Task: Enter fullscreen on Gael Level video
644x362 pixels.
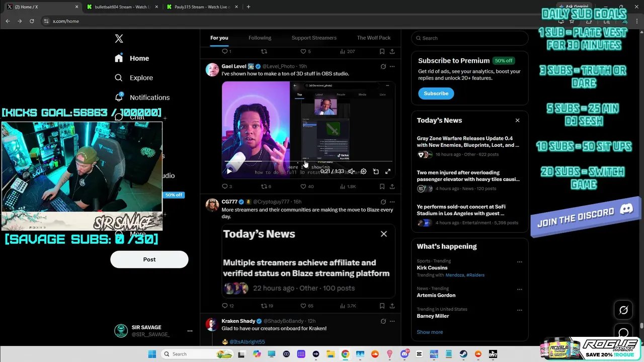Action: pos(388,171)
